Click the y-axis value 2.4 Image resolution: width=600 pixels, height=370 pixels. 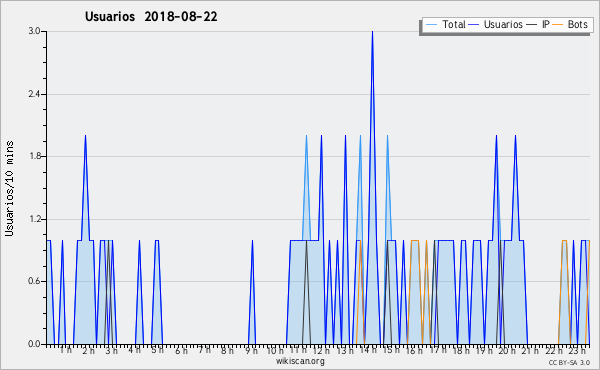(x=34, y=94)
